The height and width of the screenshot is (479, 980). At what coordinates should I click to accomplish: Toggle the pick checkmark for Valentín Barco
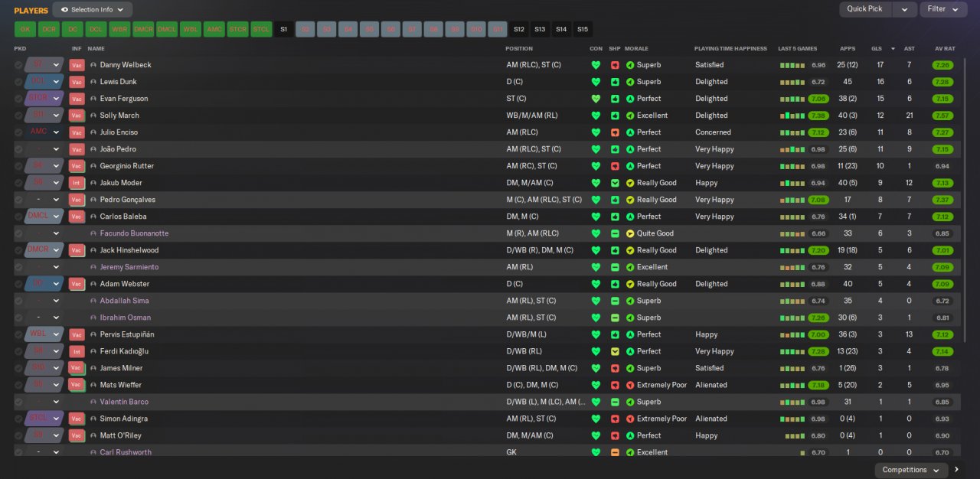point(18,402)
